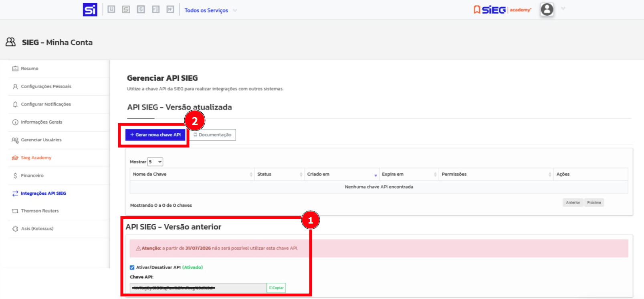Open Thomson Reuters in the sidebar
644x299 pixels.
(40, 211)
